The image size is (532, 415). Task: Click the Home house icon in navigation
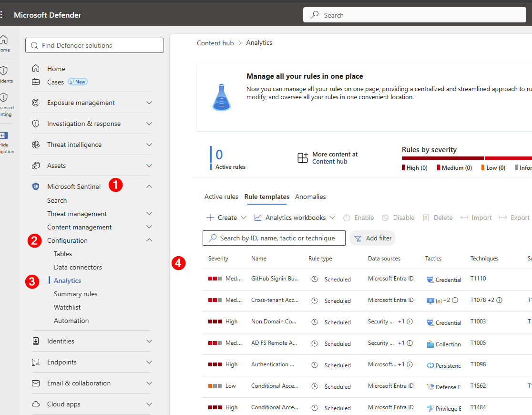pyautogui.click(x=36, y=69)
